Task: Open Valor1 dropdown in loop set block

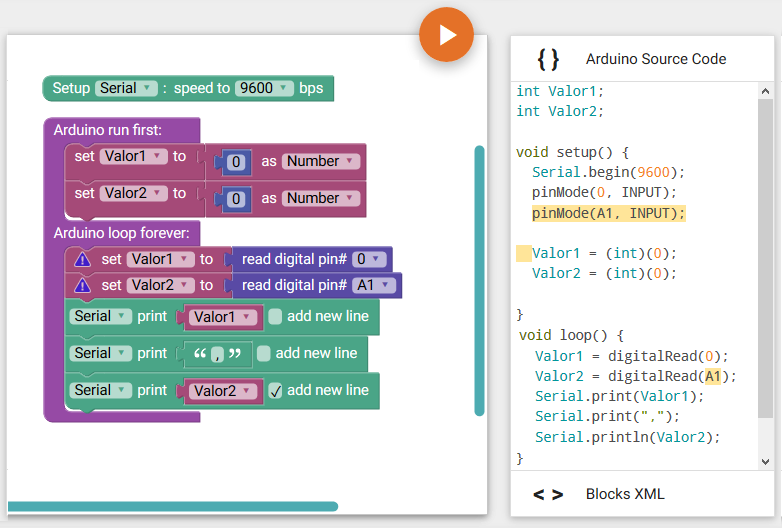Action: pos(160,260)
